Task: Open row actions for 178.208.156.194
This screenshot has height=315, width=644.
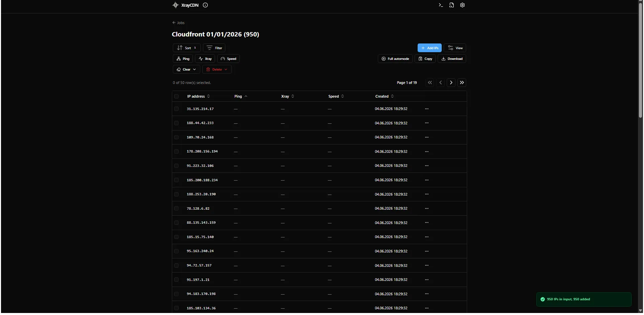Action: point(427,151)
